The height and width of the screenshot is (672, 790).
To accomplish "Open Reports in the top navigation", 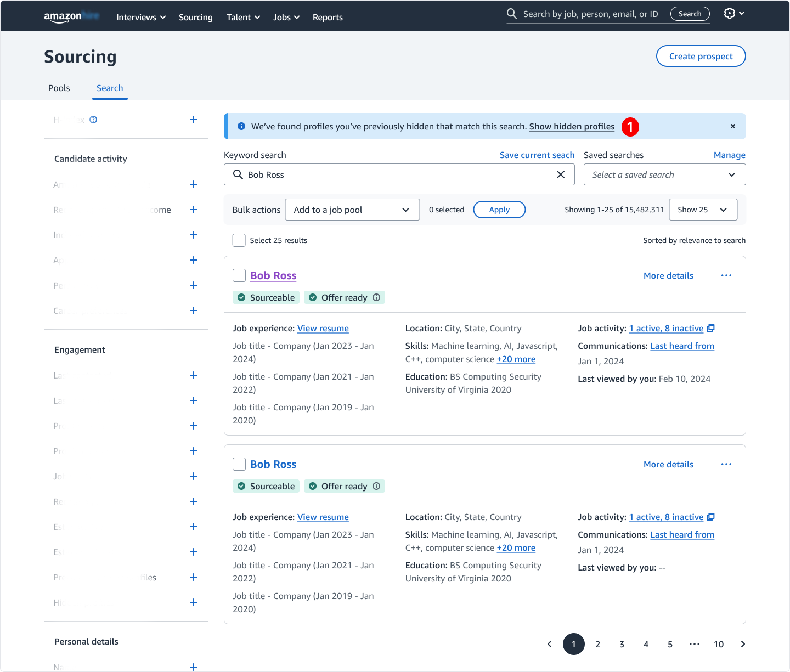I will point(328,17).
